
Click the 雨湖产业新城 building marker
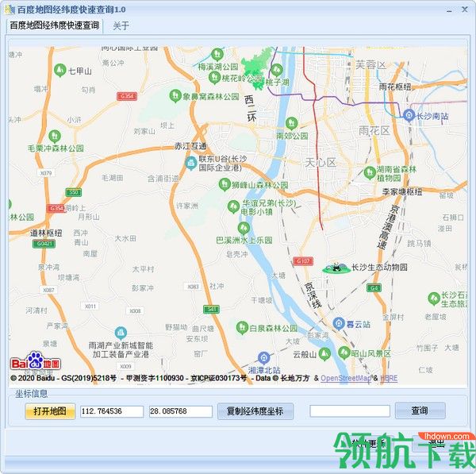tap(121, 333)
